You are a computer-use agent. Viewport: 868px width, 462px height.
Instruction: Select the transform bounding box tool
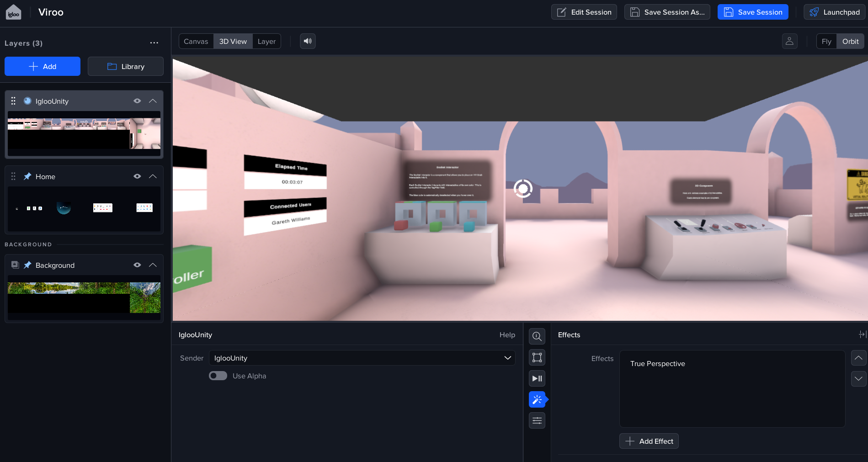(x=537, y=357)
